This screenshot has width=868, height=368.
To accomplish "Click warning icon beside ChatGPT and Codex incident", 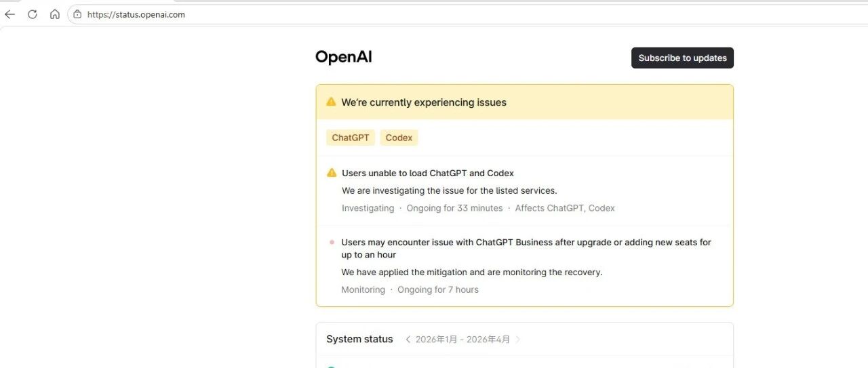I will 332,173.
